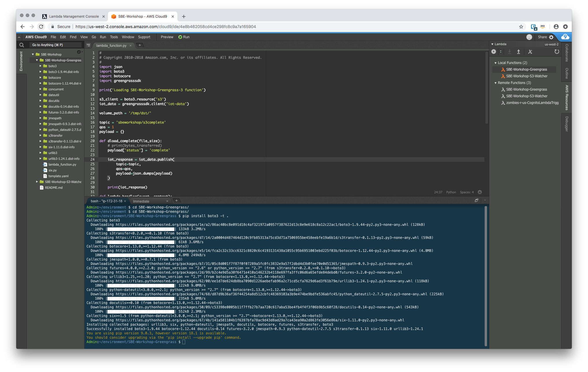This screenshot has height=372, width=588.
Task: Run the selected local Lambda function
Action: click(494, 52)
